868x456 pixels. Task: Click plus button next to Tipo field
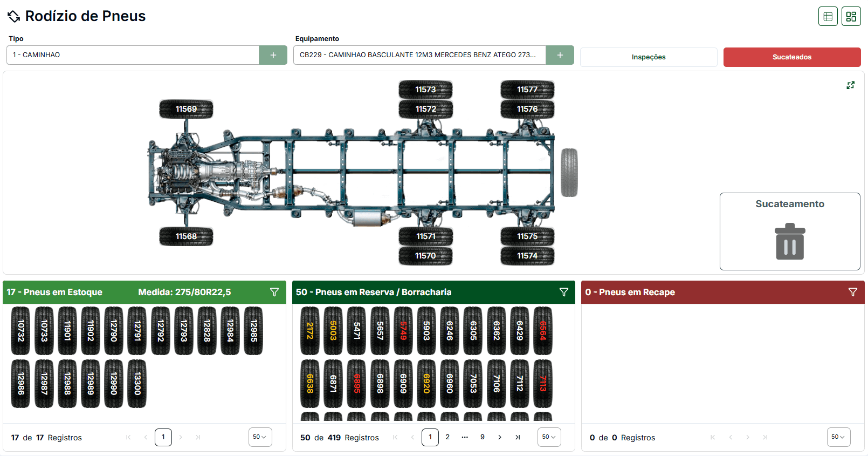click(273, 55)
